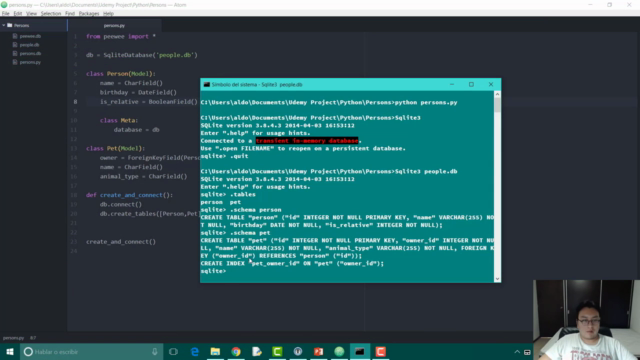Open the notepad-with-pencil taskbar app
The width and height of the screenshot is (640, 360).
(257, 352)
